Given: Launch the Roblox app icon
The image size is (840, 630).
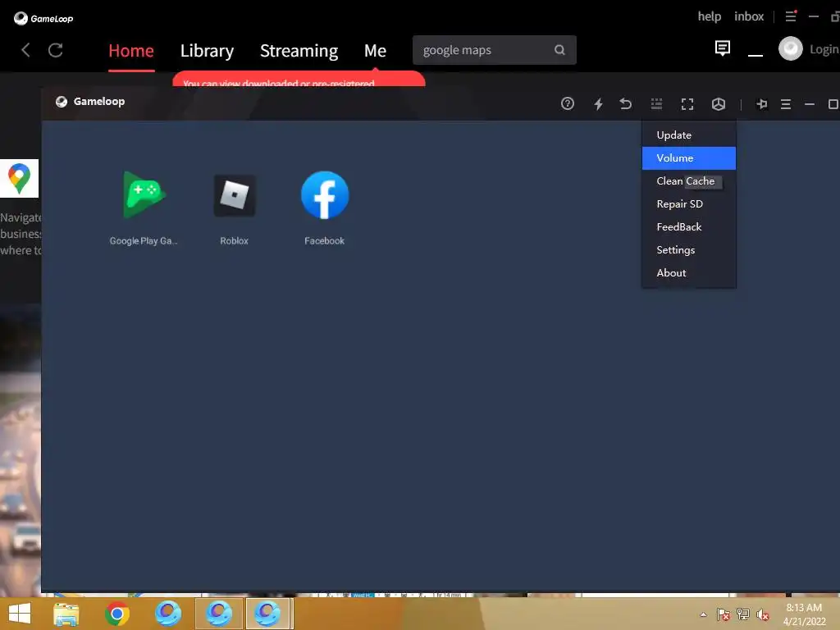Looking at the screenshot, I should coord(234,195).
